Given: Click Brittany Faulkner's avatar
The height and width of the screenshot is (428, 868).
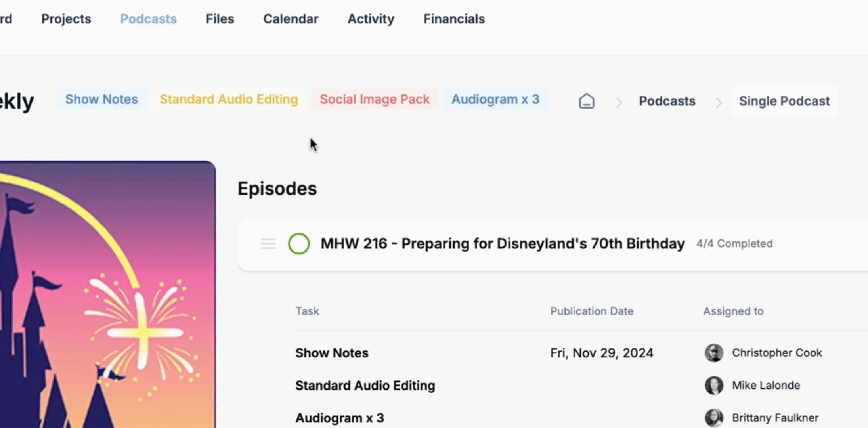Looking at the screenshot, I should pos(714,418).
